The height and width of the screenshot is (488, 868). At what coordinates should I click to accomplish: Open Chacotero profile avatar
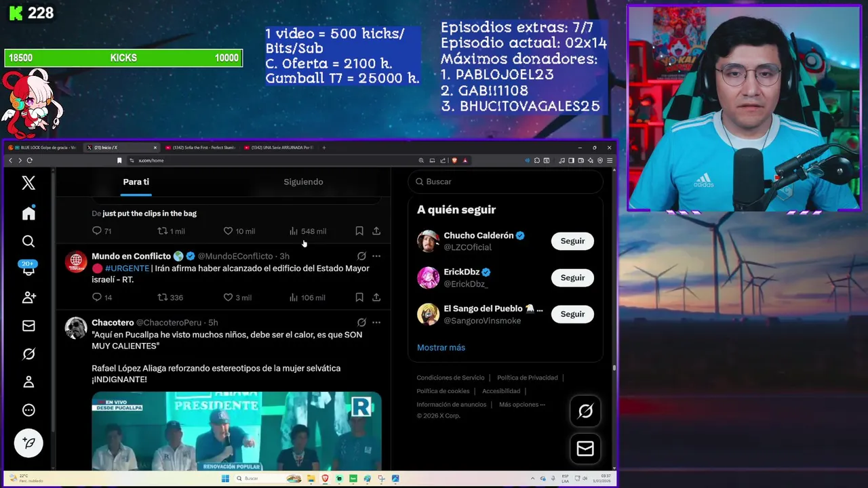point(76,327)
